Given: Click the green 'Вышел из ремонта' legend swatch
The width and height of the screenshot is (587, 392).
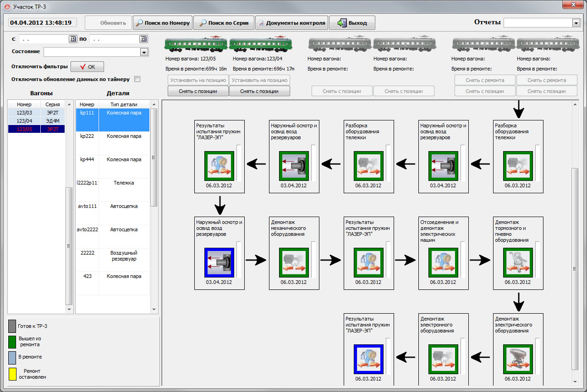Looking at the screenshot, I should tap(12, 342).
